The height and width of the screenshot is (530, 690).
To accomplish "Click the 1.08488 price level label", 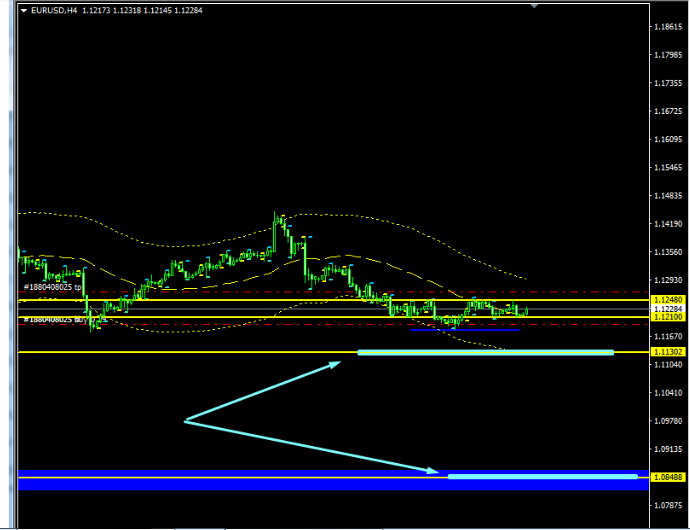I will tap(667, 478).
